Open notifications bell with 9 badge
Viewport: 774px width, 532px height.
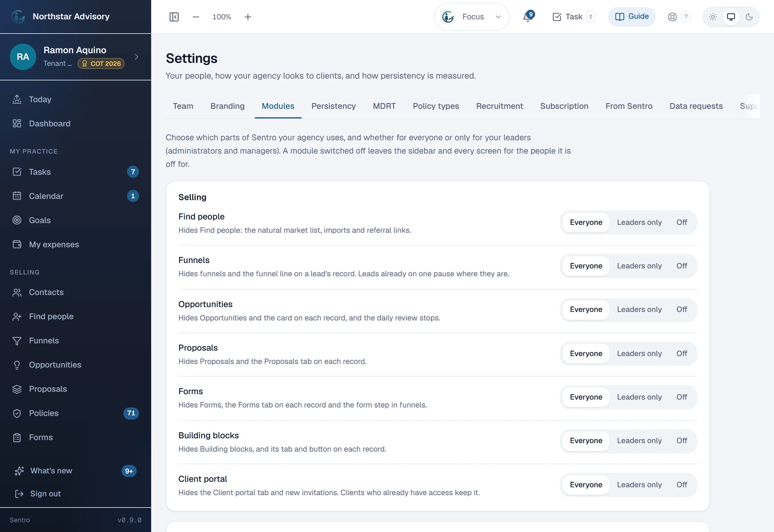528,16
